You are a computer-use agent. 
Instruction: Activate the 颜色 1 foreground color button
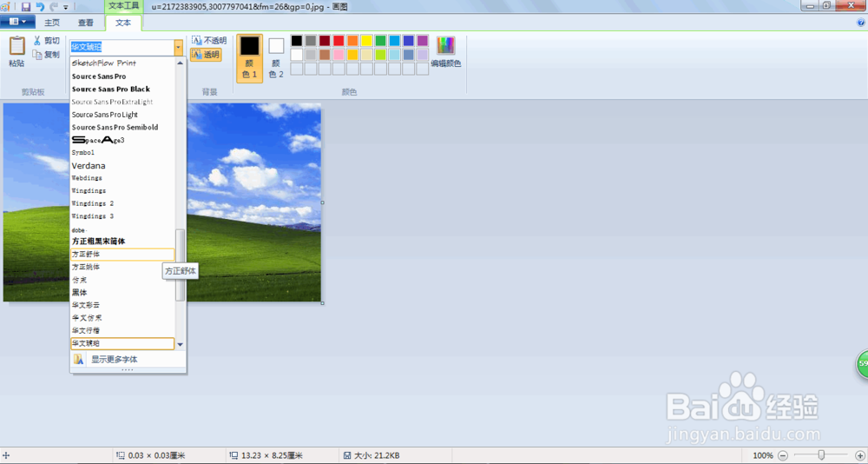(250, 58)
